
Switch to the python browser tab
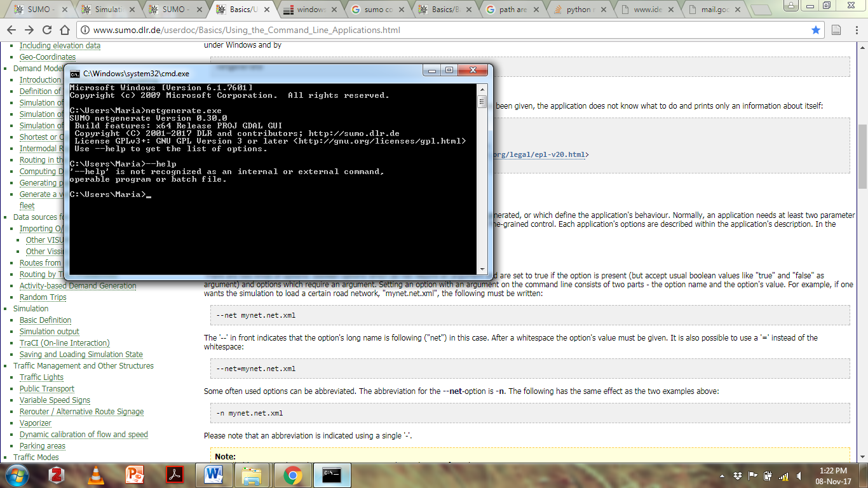(x=580, y=10)
